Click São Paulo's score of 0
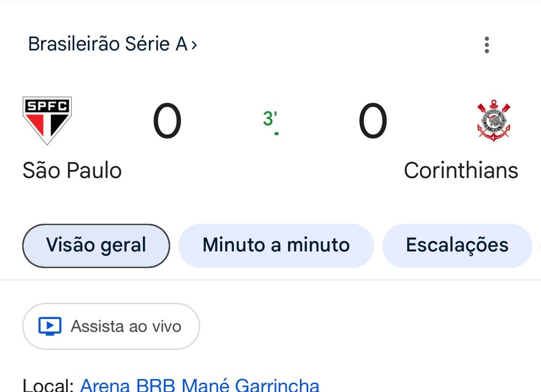Viewport: 541px width, 392px height. point(167,122)
